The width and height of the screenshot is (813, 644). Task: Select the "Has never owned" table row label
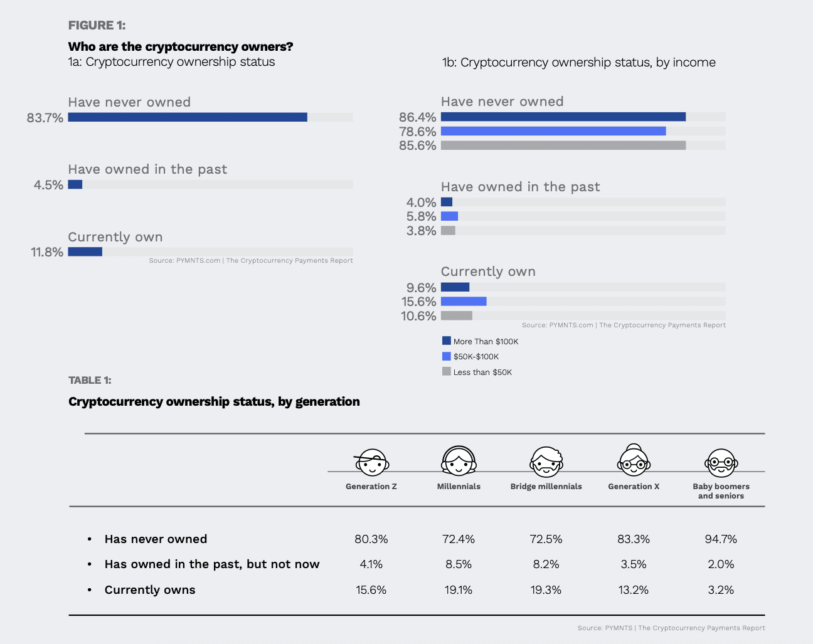[156, 539]
